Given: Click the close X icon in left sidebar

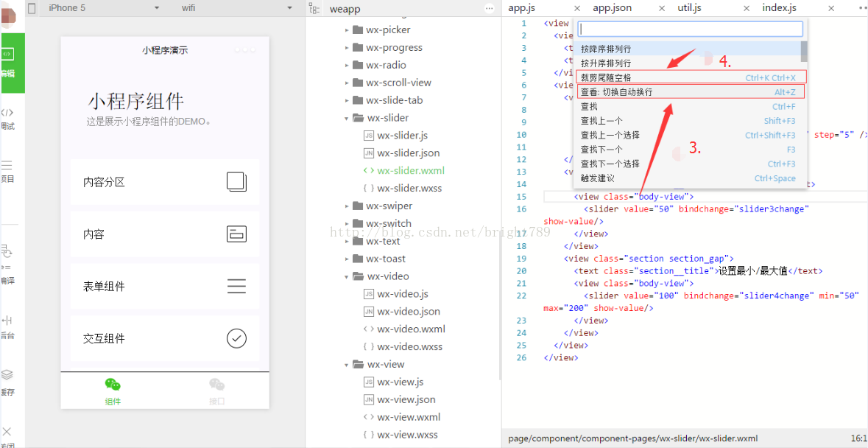Looking at the screenshot, I should pos(7,431).
